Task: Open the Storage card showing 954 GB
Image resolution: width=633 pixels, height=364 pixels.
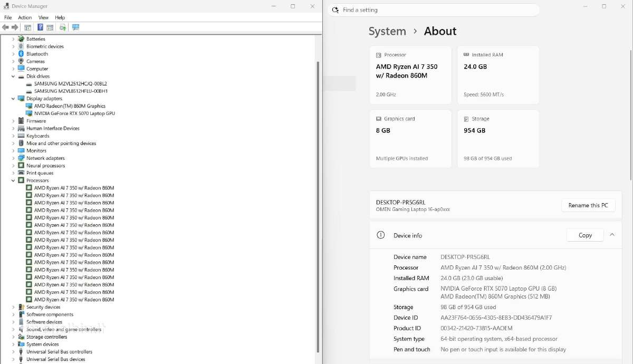Action: pos(498,139)
